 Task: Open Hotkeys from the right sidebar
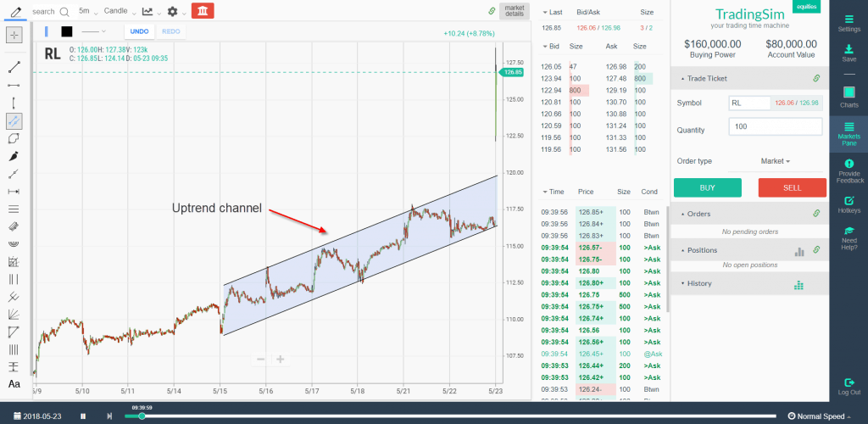[x=849, y=204]
